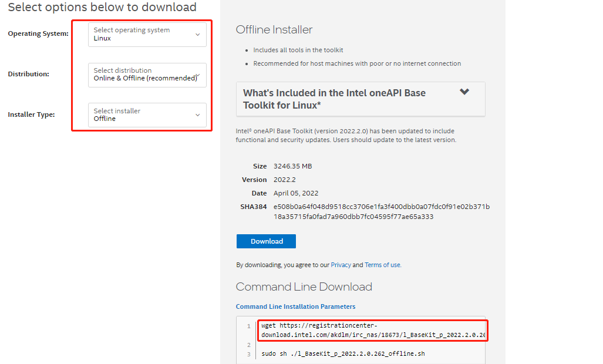
Task: Open the Terms of use link
Action: 382,265
